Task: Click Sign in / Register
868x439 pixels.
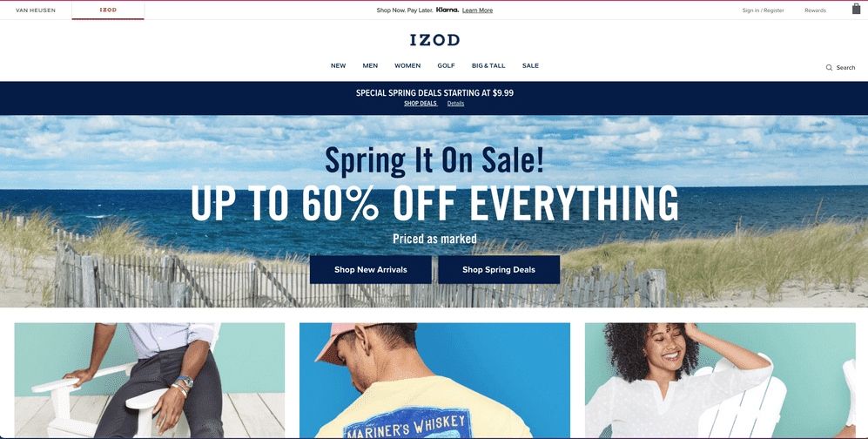Action: (763, 10)
